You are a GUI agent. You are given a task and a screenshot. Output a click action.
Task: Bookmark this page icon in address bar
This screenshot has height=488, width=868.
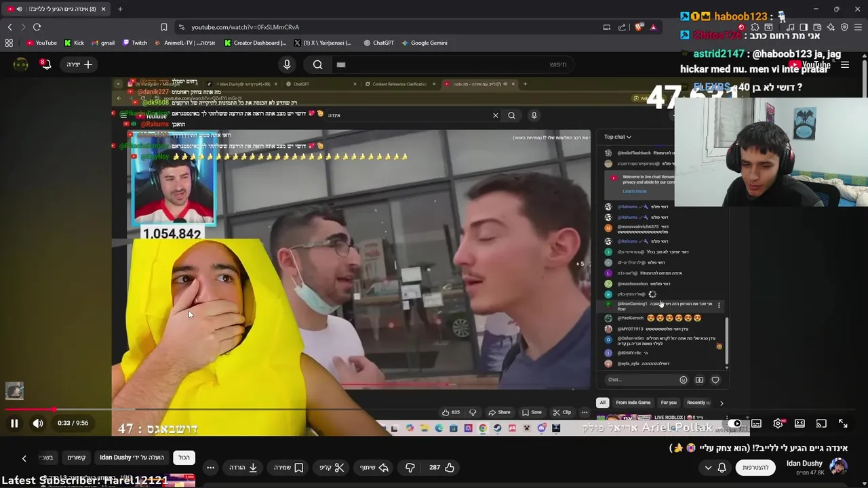tap(163, 27)
